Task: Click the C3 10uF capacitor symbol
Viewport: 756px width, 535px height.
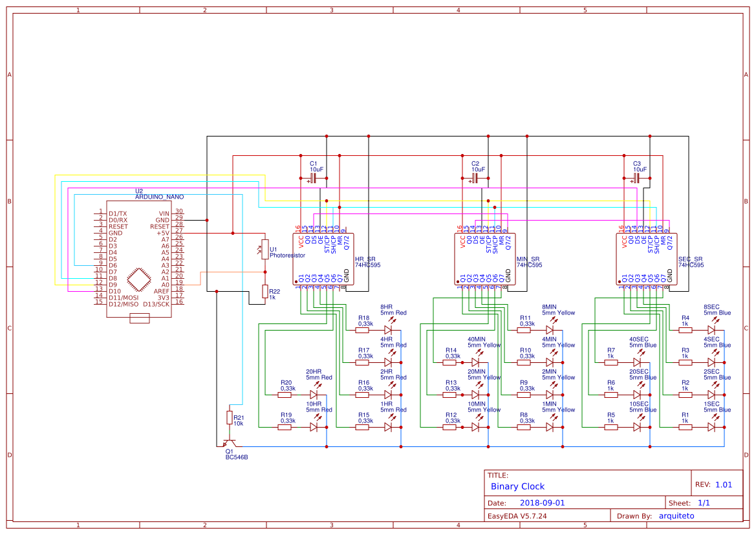Action: 636,179
